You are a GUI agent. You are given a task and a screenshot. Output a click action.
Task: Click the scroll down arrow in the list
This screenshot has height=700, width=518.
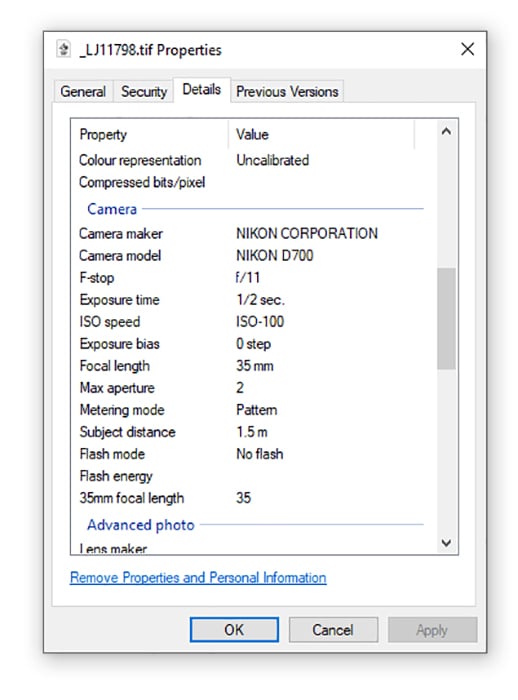coord(446,542)
